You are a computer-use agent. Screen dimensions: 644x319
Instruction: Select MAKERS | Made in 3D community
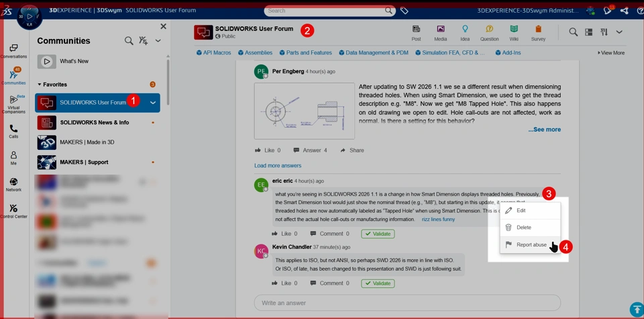tap(97, 142)
